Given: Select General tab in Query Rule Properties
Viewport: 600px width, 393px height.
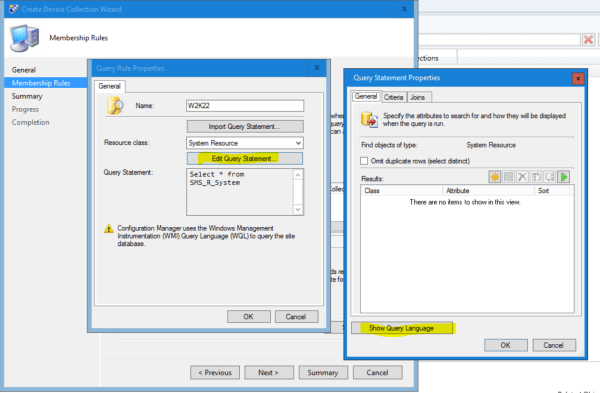Looking at the screenshot, I should pos(109,86).
